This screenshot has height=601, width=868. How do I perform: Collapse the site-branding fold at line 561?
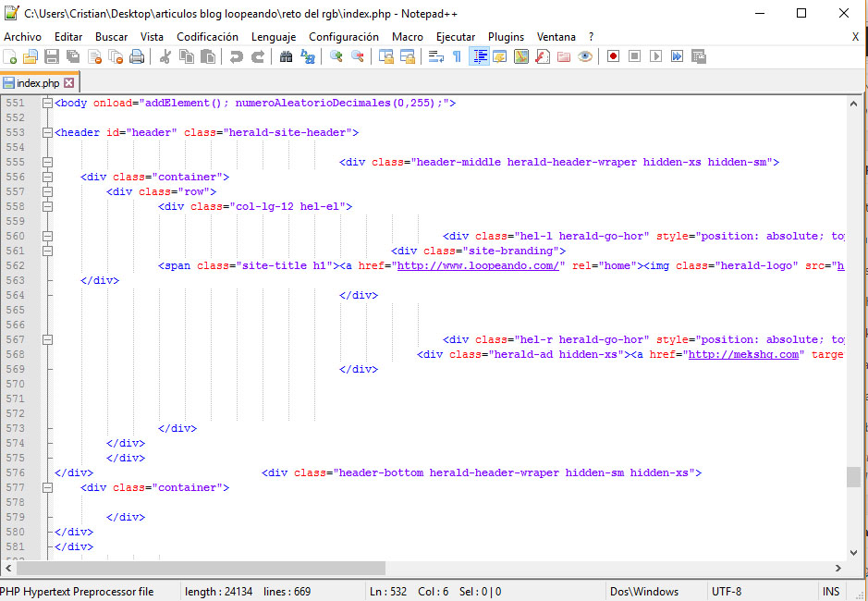coord(48,251)
